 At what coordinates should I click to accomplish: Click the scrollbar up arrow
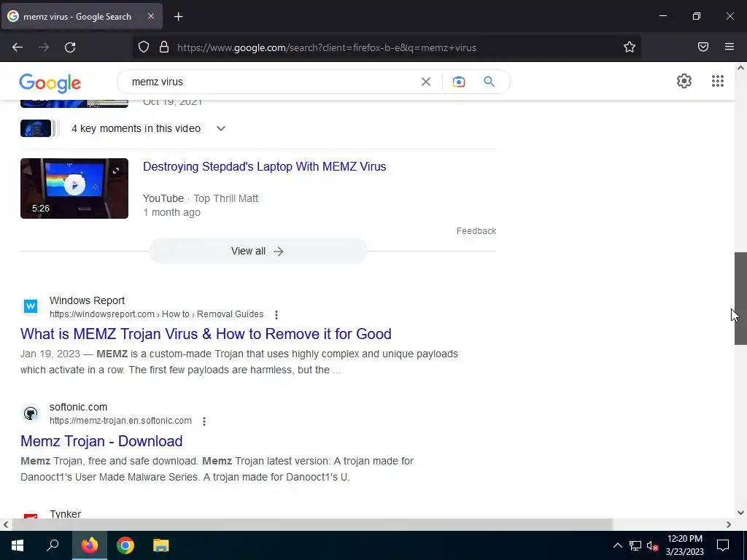(740, 68)
